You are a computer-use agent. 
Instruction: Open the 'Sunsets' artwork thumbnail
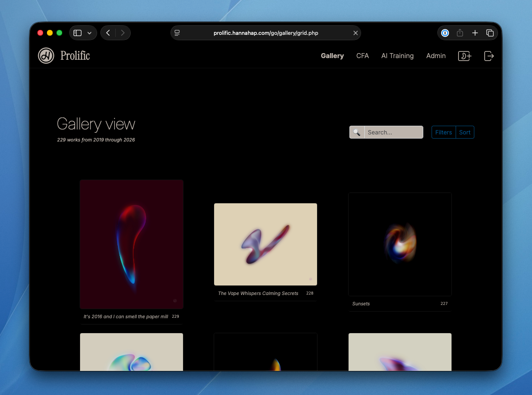tap(400, 244)
